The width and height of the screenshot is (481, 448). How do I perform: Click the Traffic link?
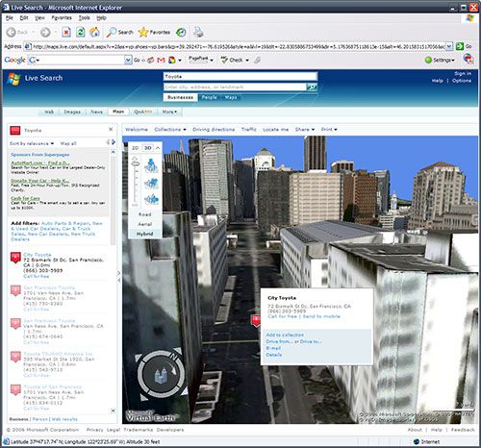[249, 130]
